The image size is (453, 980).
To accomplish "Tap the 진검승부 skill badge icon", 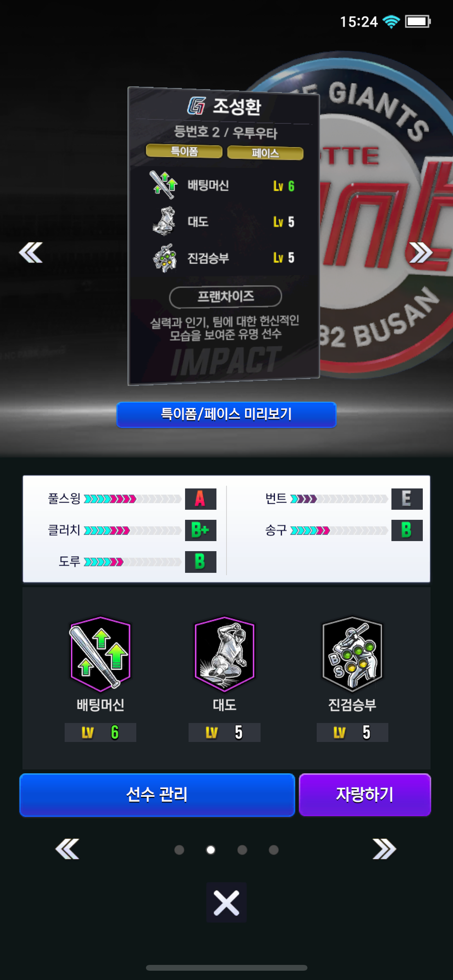I will 352,654.
